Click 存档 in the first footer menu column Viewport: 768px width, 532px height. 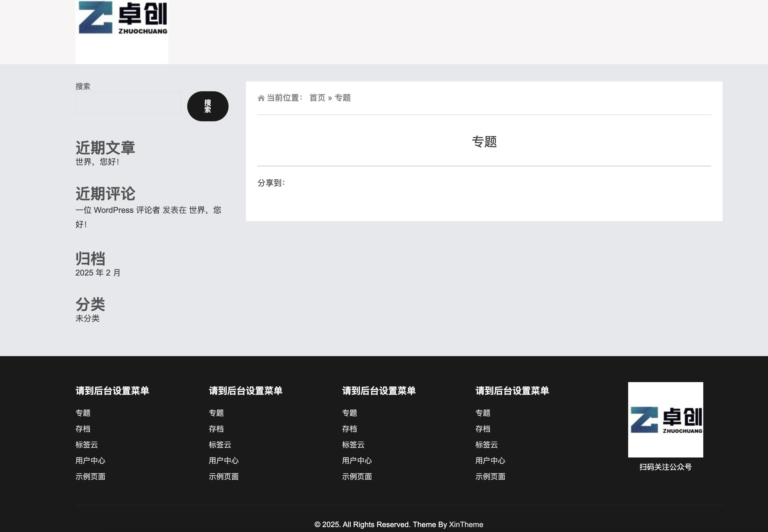83,429
